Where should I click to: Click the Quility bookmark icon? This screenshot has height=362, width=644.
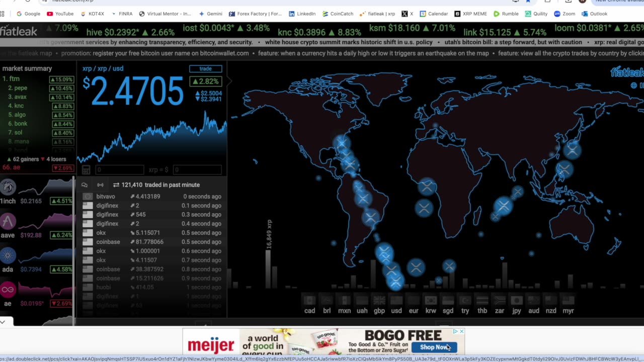528,14
